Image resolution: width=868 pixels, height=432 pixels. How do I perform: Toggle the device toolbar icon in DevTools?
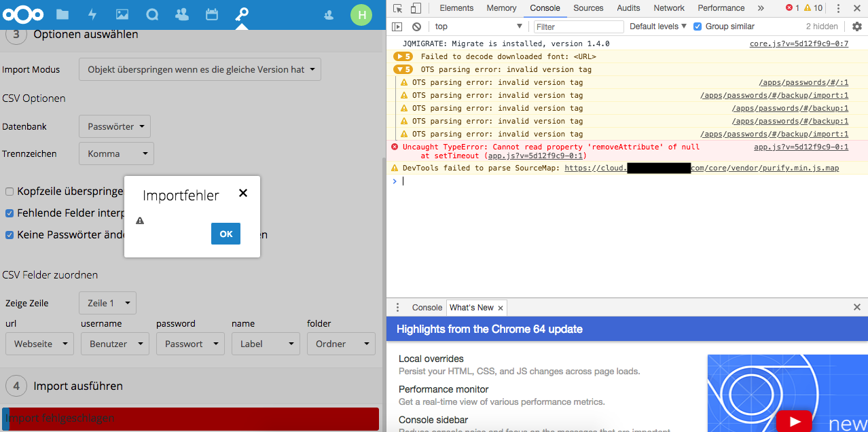pos(415,7)
